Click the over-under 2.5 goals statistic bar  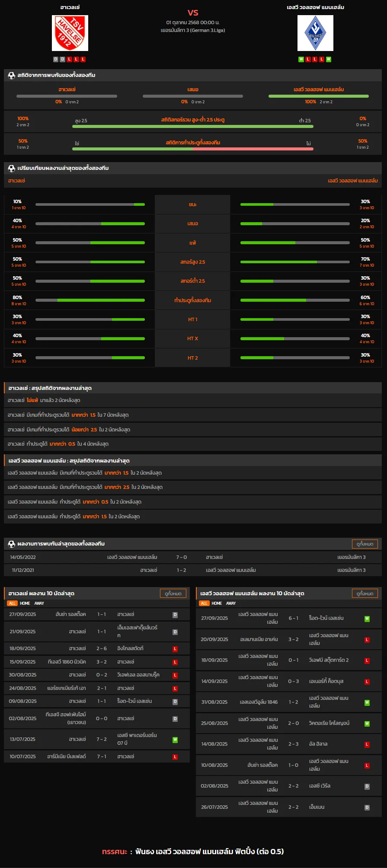(x=193, y=126)
